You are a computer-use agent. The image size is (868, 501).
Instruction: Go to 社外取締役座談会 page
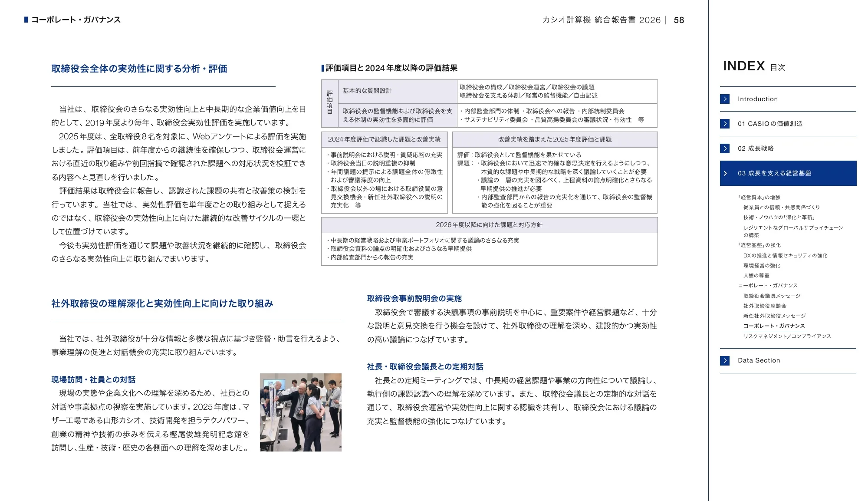[x=765, y=306]
